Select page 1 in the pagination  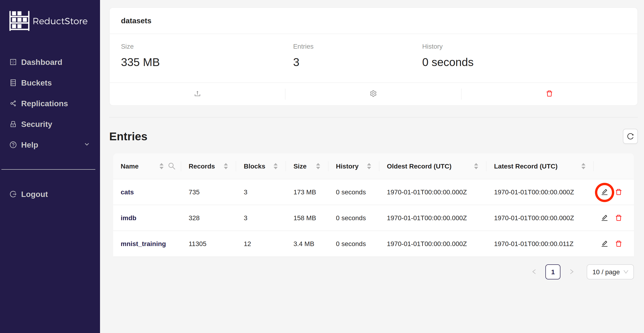552,272
